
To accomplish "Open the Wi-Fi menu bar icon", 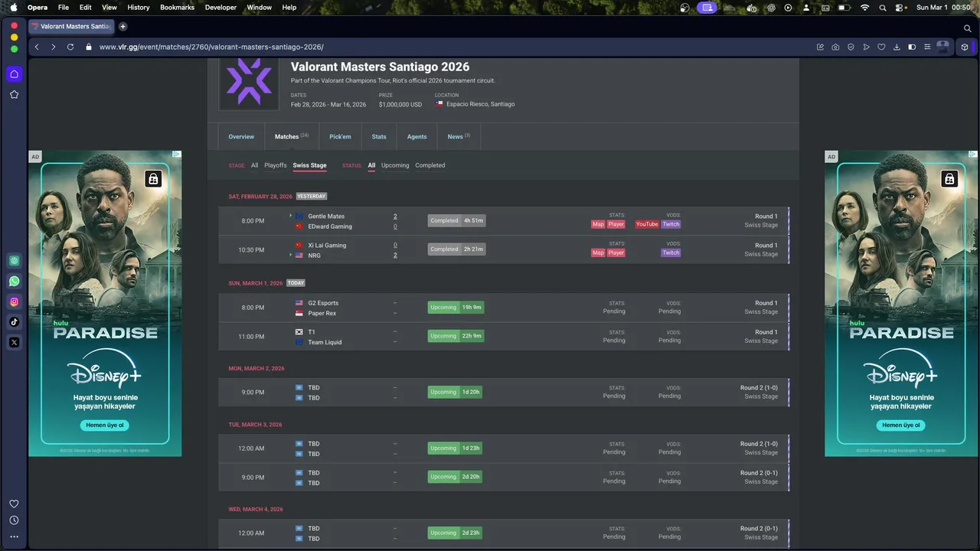I will pos(864,7).
